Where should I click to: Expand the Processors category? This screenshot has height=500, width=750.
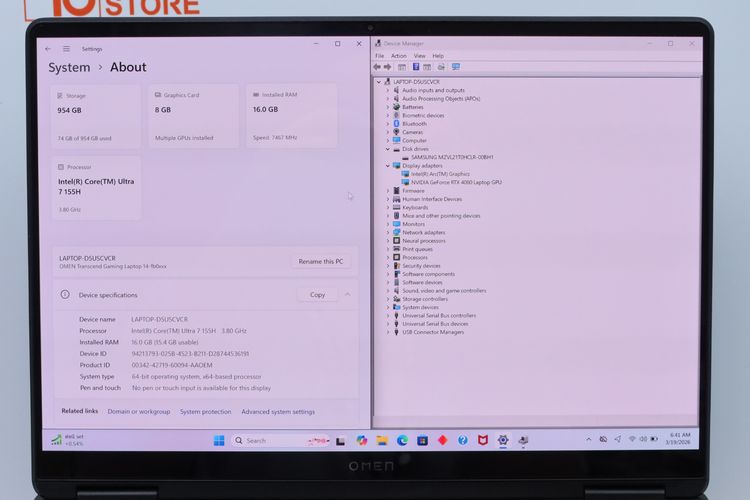[x=388, y=257]
